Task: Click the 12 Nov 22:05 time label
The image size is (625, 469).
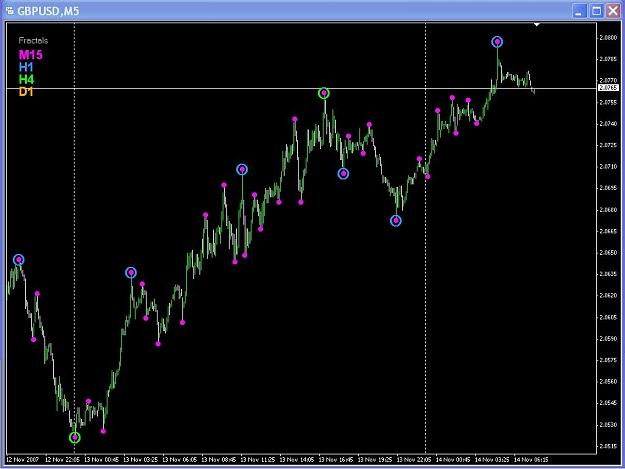Action: tap(62, 459)
